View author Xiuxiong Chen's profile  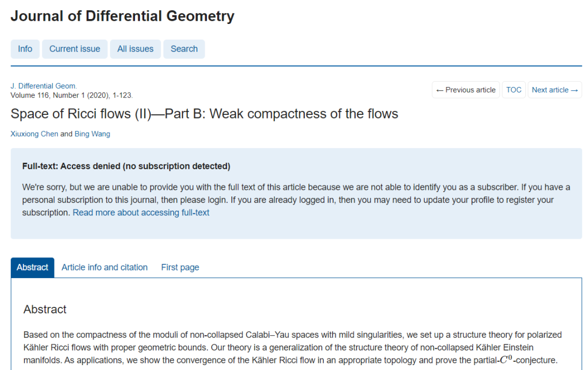click(34, 134)
